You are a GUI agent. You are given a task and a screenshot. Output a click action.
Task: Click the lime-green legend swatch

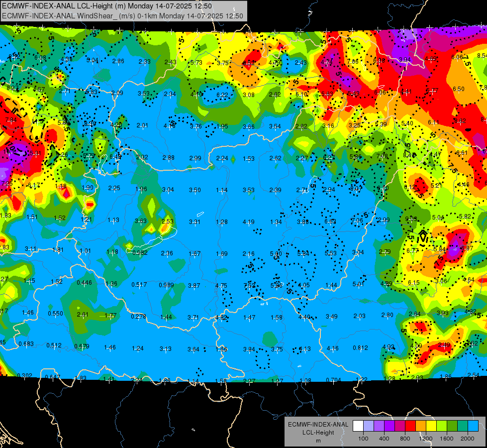[x=442, y=426]
